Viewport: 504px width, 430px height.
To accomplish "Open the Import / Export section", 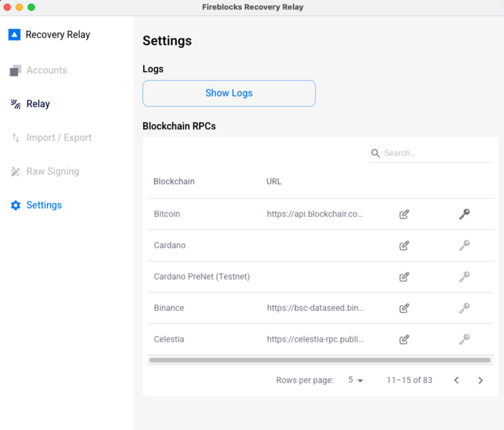I will [x=59, y=137].
